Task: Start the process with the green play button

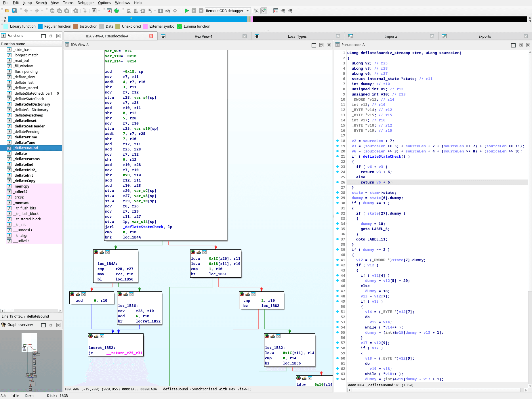Action: pos(186,11)
